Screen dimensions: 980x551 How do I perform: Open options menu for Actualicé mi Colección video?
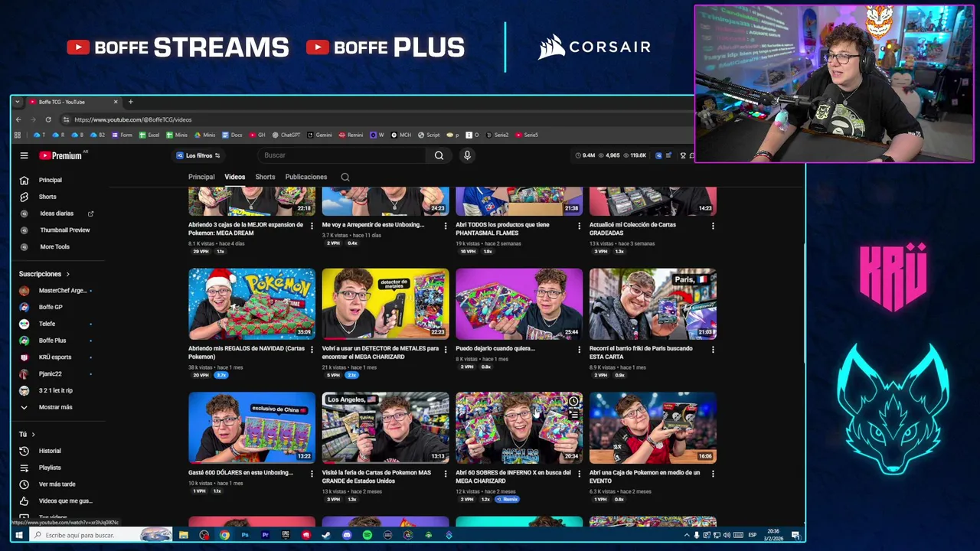[713, 226]
